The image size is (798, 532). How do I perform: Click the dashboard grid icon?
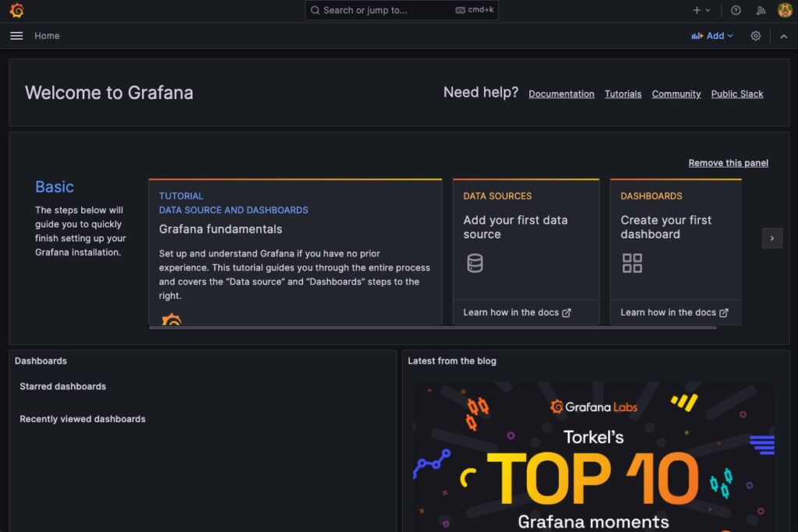[x=632, y=263]
